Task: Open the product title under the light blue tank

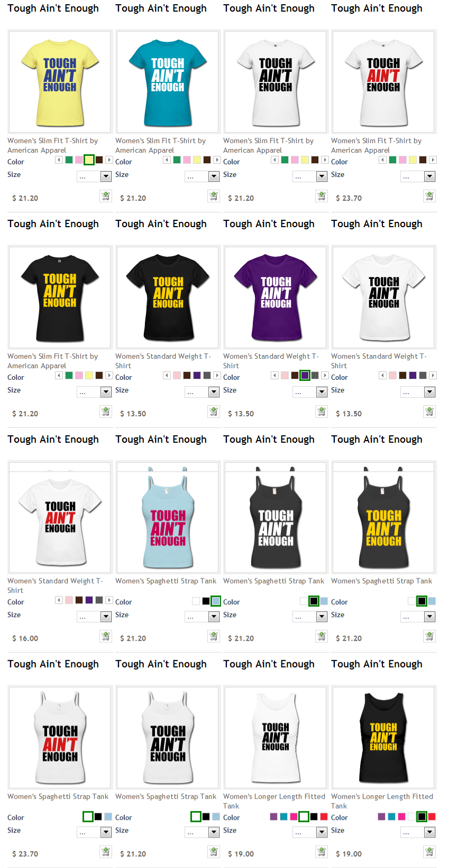Action: (x=166, y=581)
